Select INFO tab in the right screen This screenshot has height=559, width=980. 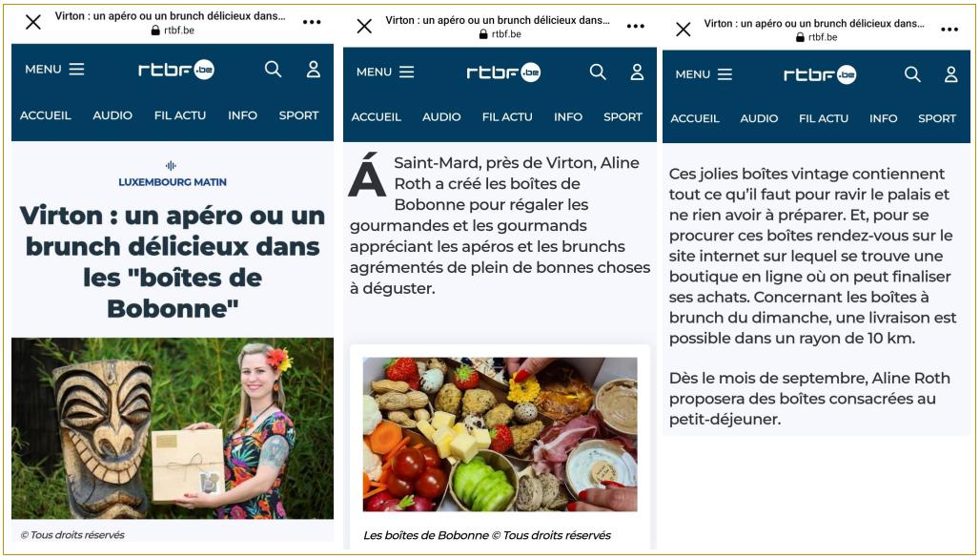click(883, 118)
